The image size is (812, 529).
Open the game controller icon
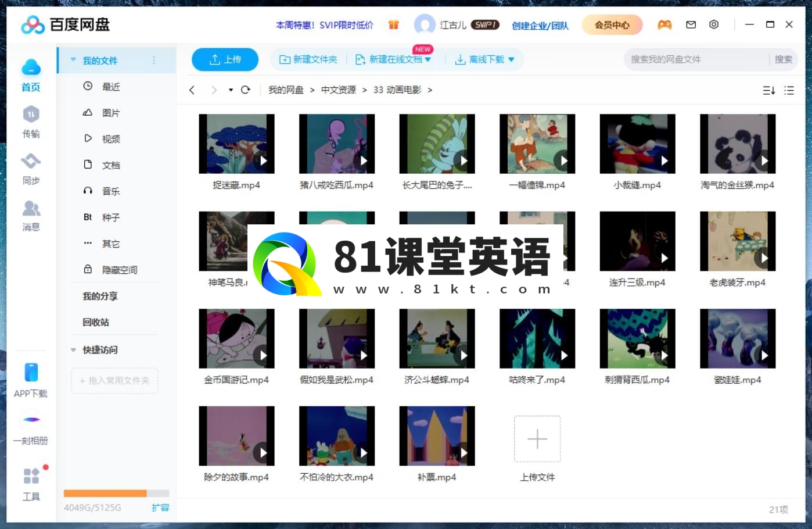664,24
